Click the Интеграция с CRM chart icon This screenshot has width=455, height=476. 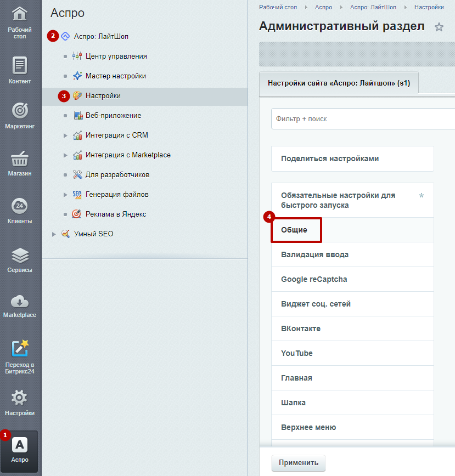tap(77, 135)
